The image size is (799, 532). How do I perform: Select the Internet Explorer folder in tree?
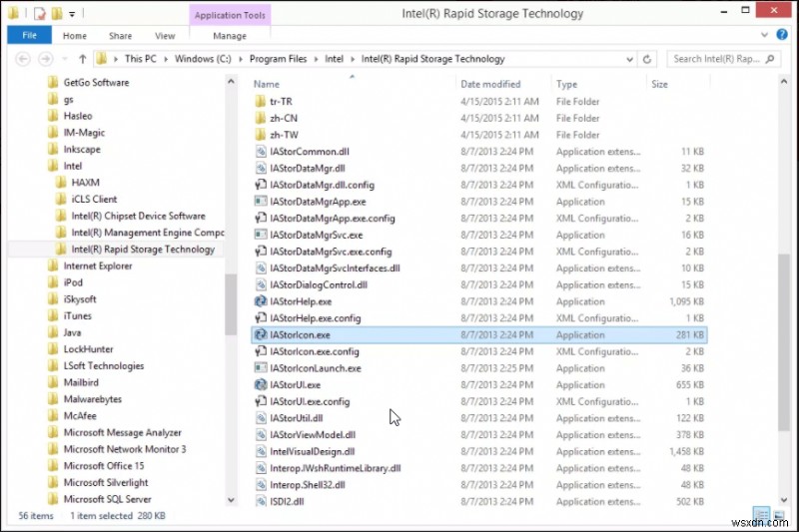97,266
